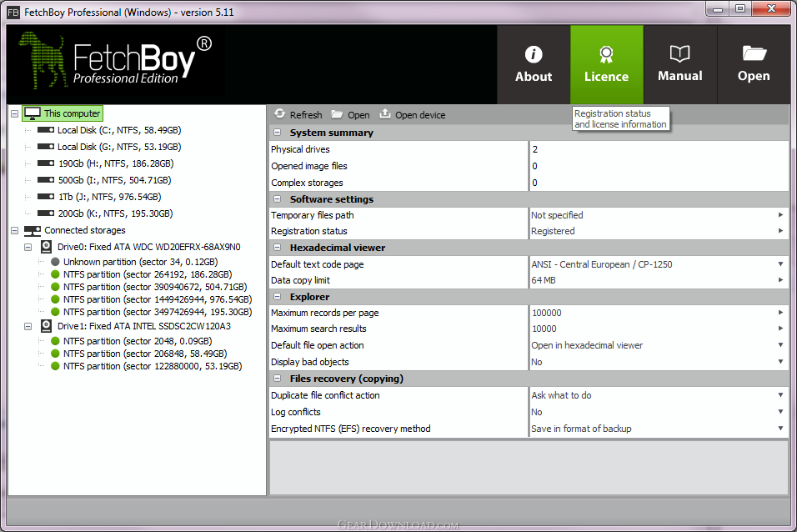Image resolution: width=797 pixels, height=532 pixels.
Task: Collapse the Files recovery (copying) section
Action: (278, 379)
